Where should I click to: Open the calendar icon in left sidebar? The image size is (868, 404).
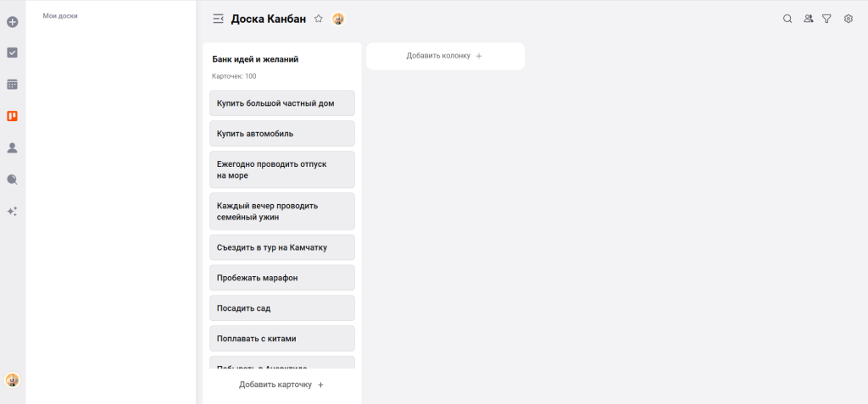13,85
